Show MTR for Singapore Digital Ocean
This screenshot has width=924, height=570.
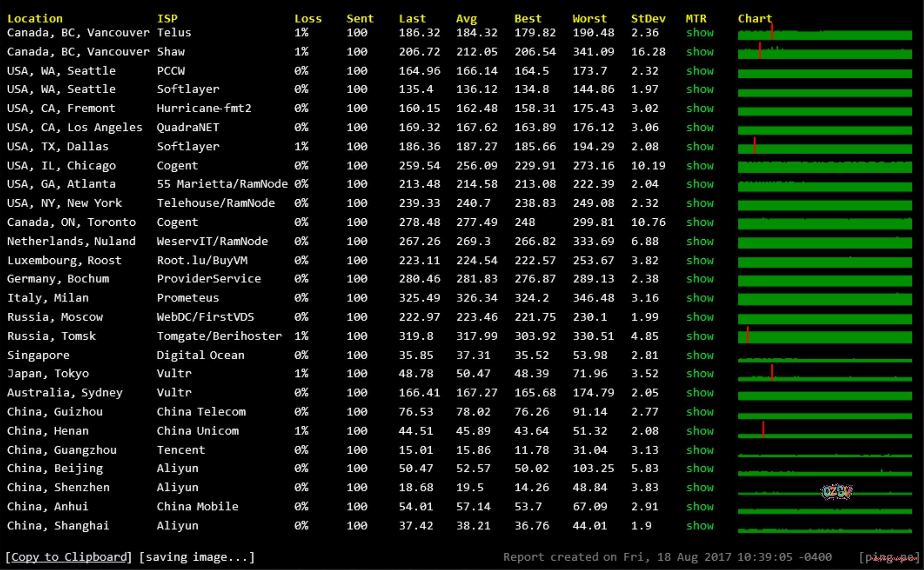(700, 355)
